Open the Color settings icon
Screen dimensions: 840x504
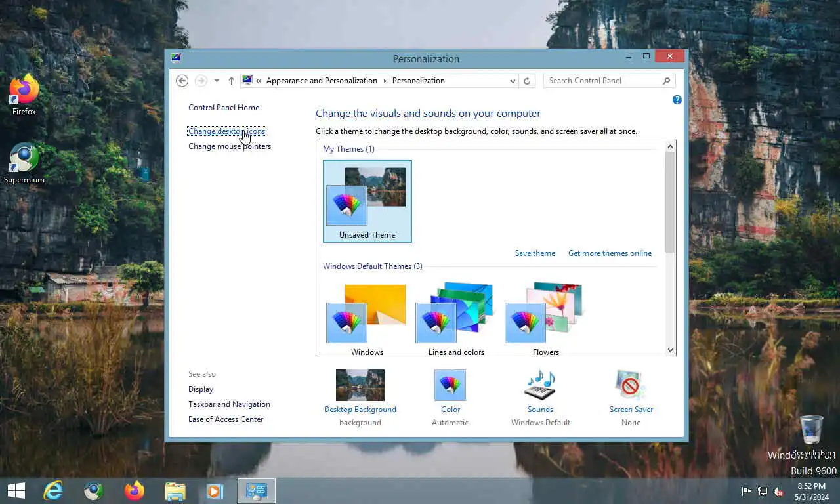coord(450,385)
